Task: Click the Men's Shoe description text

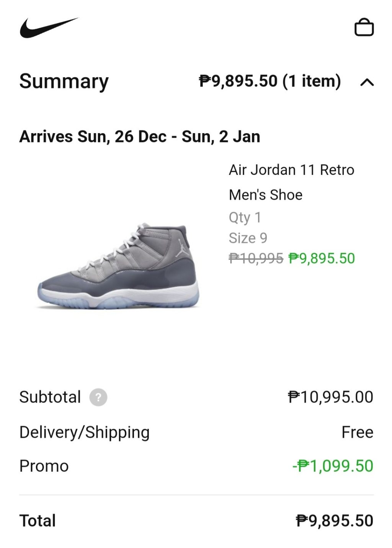Action: [x=265, y=195]
